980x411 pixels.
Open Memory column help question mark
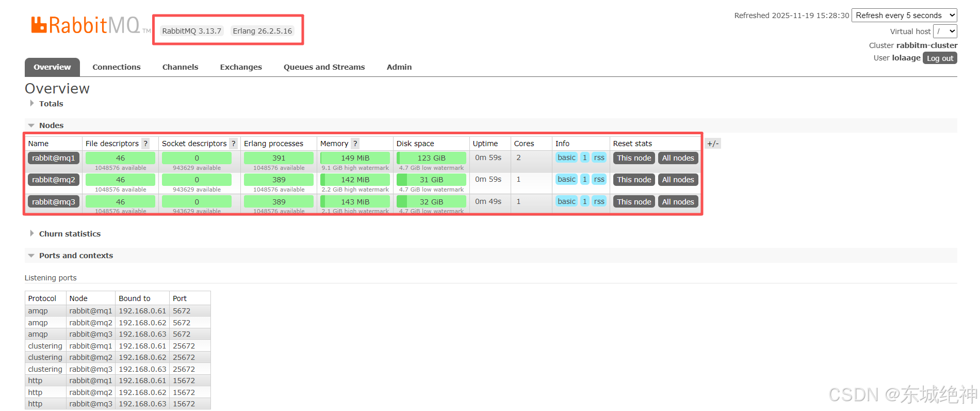(x=355, y=144)
